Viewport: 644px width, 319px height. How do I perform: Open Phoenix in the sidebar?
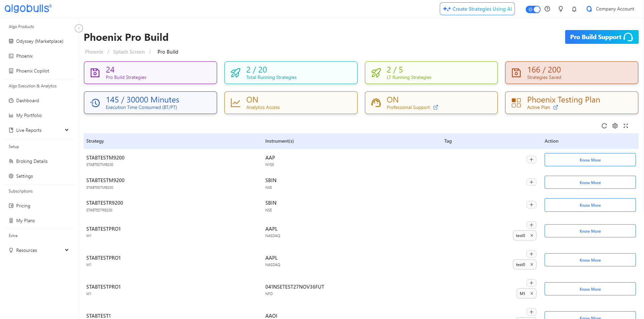[21, 56]
